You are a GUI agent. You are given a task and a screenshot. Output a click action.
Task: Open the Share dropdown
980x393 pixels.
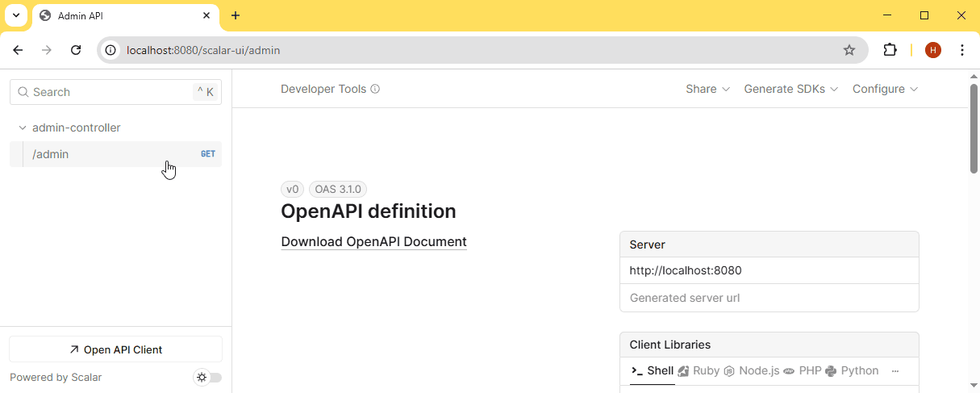pyautogui.click(x=707, y=89)
